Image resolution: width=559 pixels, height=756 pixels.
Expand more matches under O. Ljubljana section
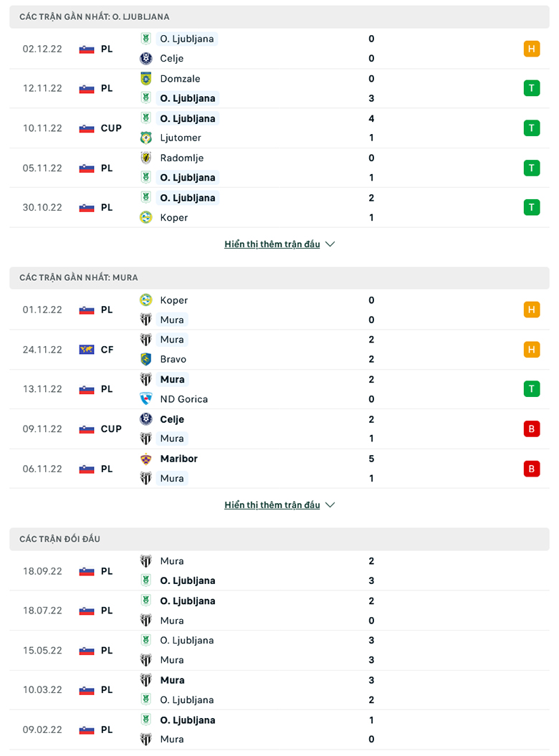pyautogui.click(x=272, y=244)
